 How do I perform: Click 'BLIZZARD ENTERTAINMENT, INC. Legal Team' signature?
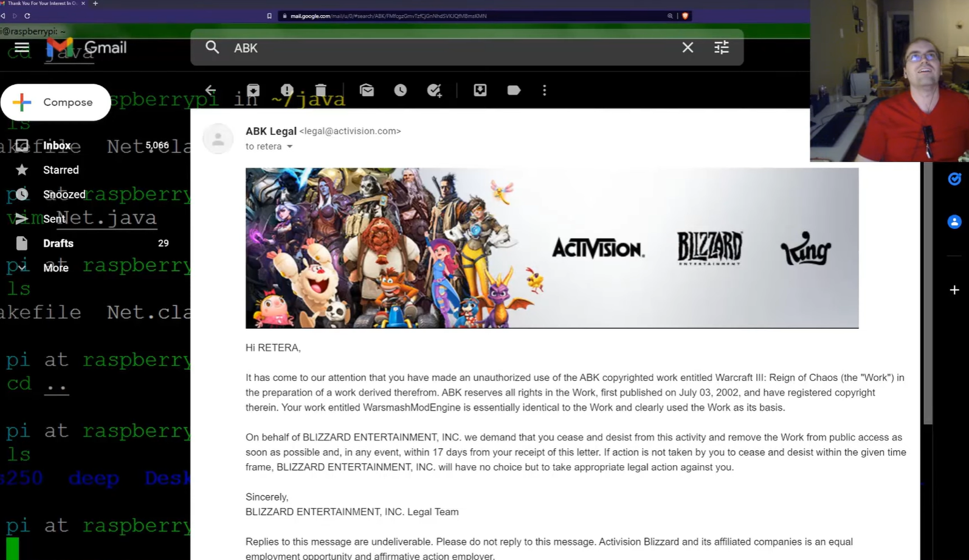pos(352,512)
